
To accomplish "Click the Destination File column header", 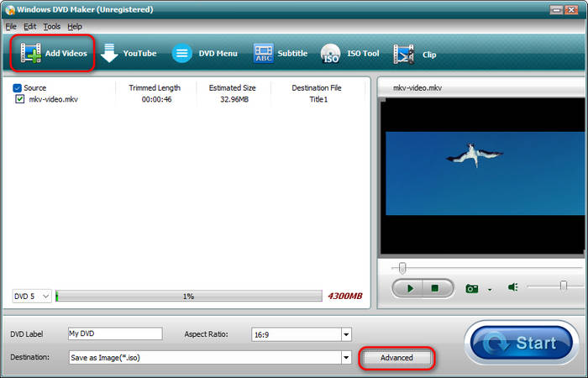I will 317,87.
